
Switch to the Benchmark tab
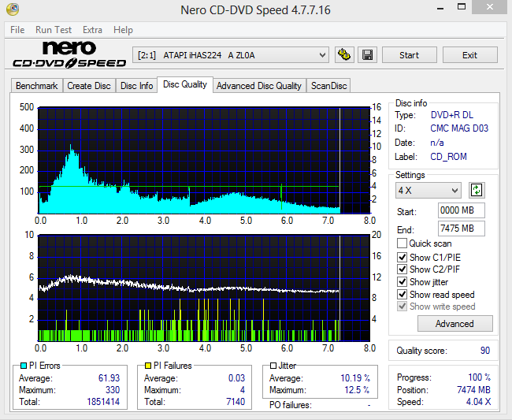[x=36, y=86]
